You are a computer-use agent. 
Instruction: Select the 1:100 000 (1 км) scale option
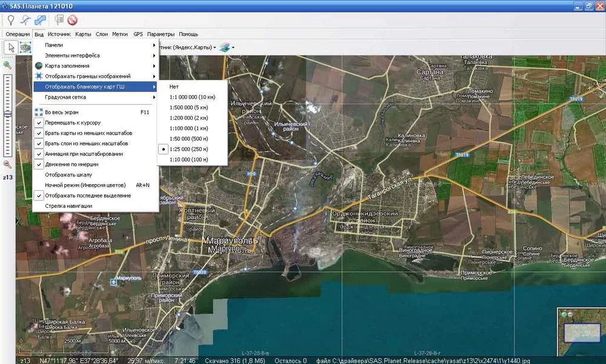[x=188, y=128]
